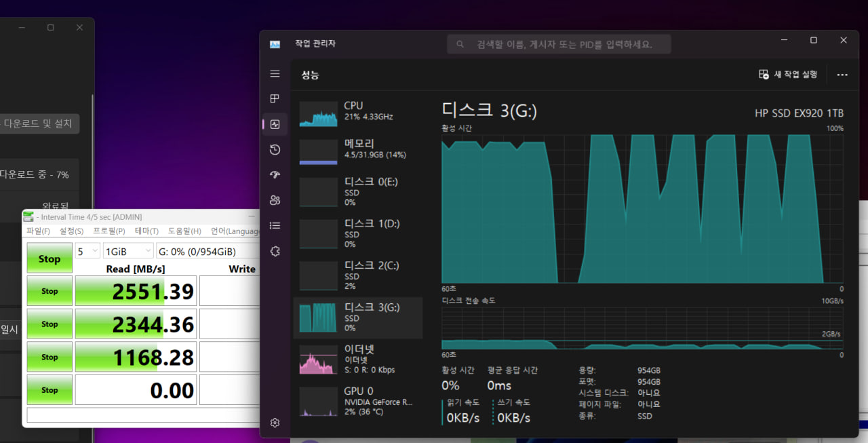Viewport: 868px width, 443px height.
Task: Select the Performance page sidebar icon
Action: pyautogui.click(x=275, y=124)
